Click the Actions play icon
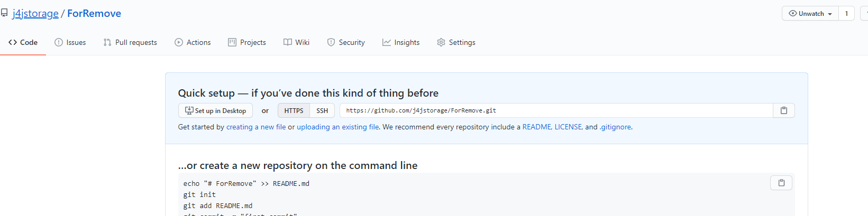The image size is (868, 216). pyautogui.click(x=179, y=42)
